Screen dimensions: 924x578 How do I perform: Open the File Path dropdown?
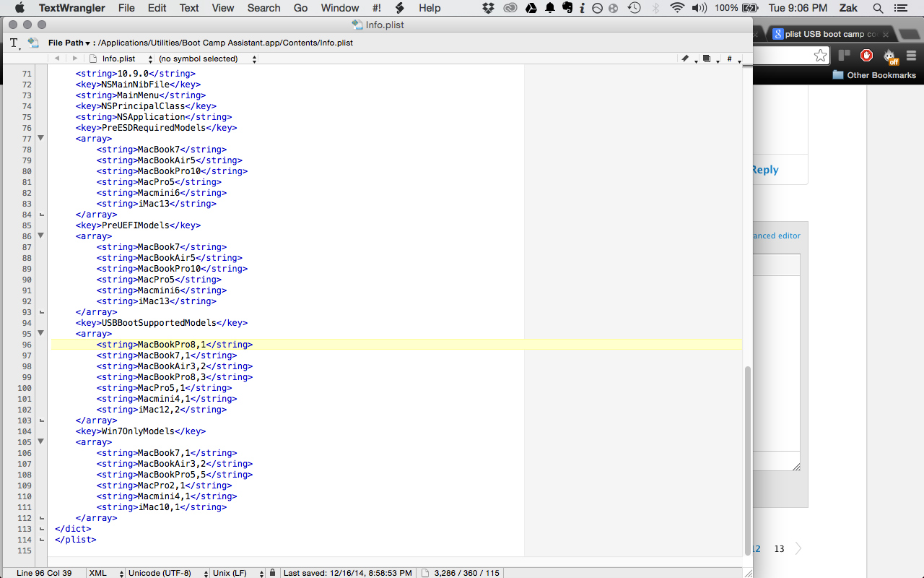coord(69,43)
